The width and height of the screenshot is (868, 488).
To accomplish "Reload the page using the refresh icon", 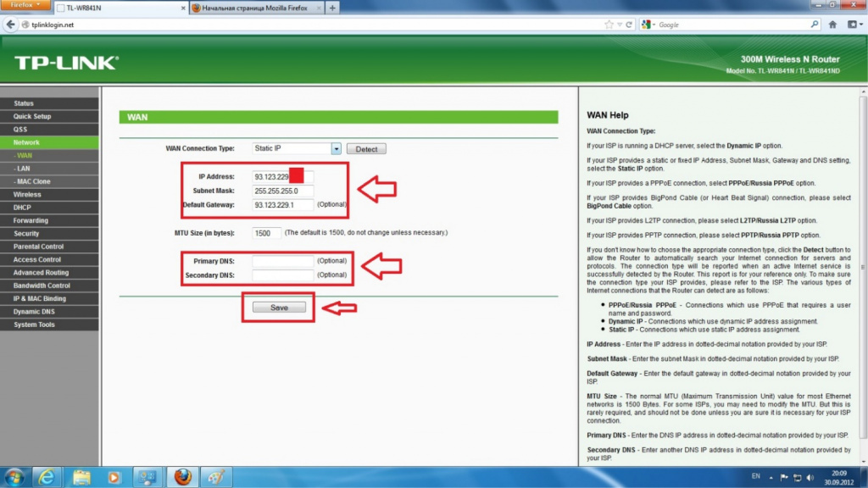I will tap(629, 25).
